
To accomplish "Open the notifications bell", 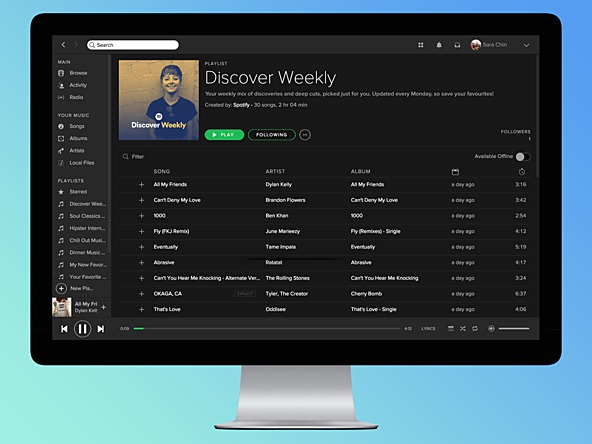I will click(x=439, y=45).
